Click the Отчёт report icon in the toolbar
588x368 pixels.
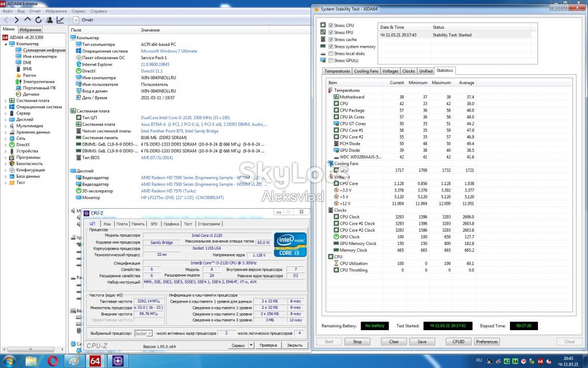[x=76, y=20]
